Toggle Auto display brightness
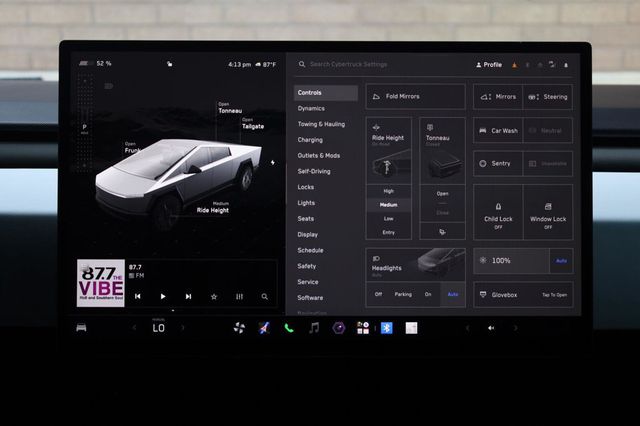The height and width of the screenshot is (426, 640). coord(561,261)
